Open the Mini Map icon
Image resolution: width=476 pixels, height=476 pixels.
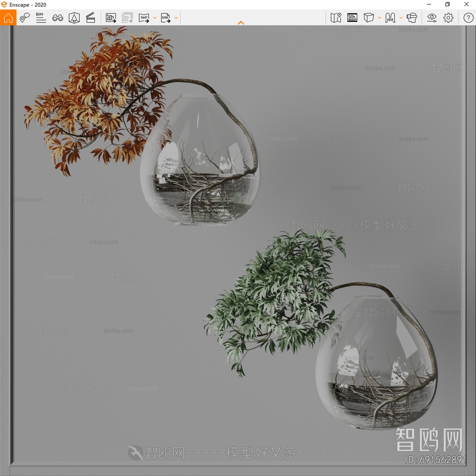coord(336,18)
